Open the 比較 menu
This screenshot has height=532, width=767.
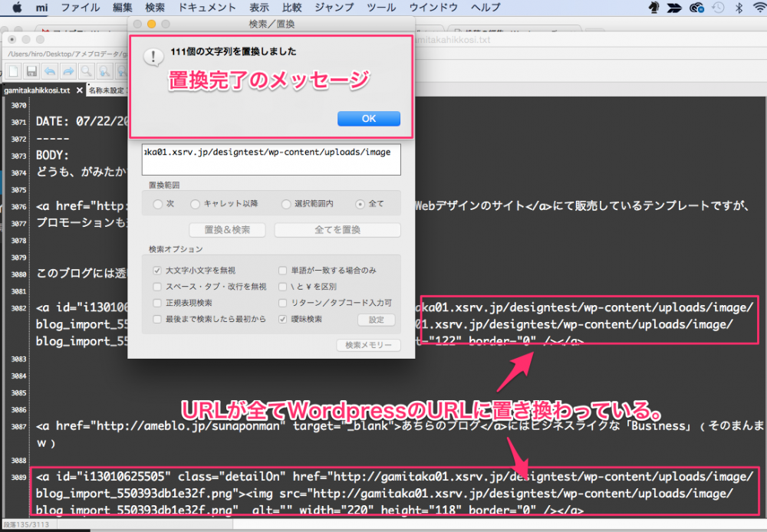(x=292, y=8)
